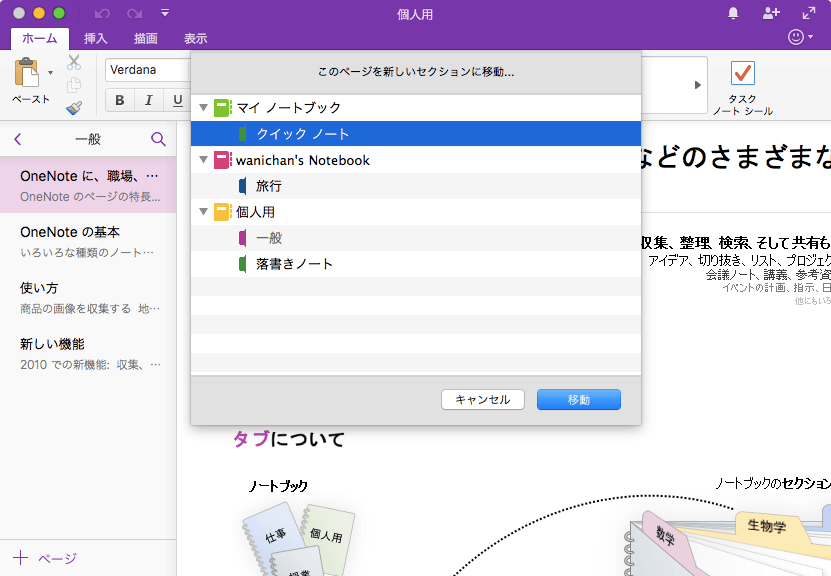The height and width of the screenshot is (576, 831).
Task: Open the Paste options dropdown arrow
Action: click(x=50, y=73)
